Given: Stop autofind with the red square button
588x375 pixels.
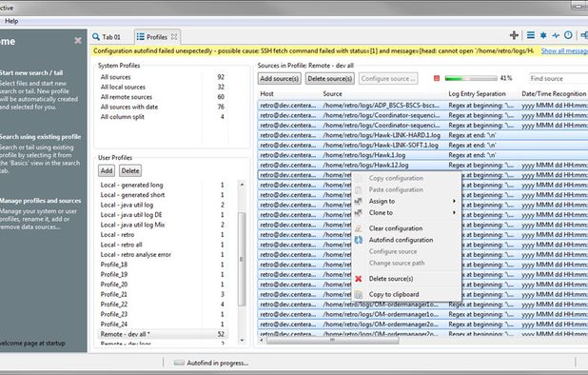Looking at the screenshot, I should click(x=437, y=78).
